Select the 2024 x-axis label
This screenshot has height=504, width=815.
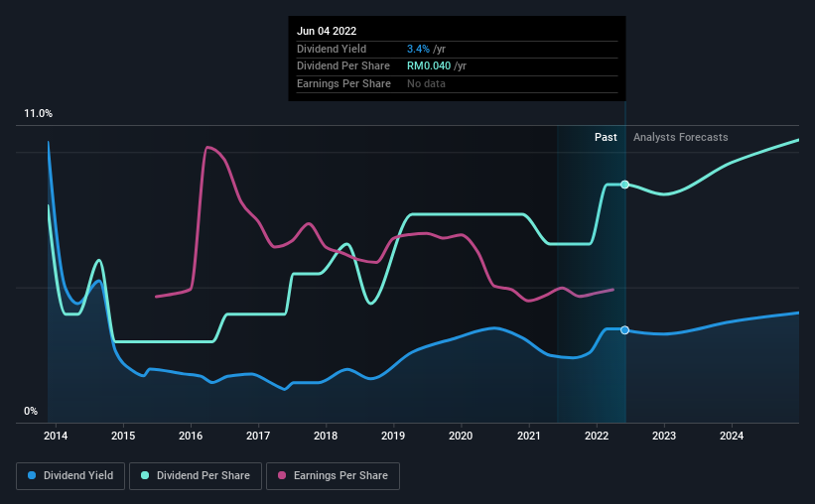pos(732,436)
